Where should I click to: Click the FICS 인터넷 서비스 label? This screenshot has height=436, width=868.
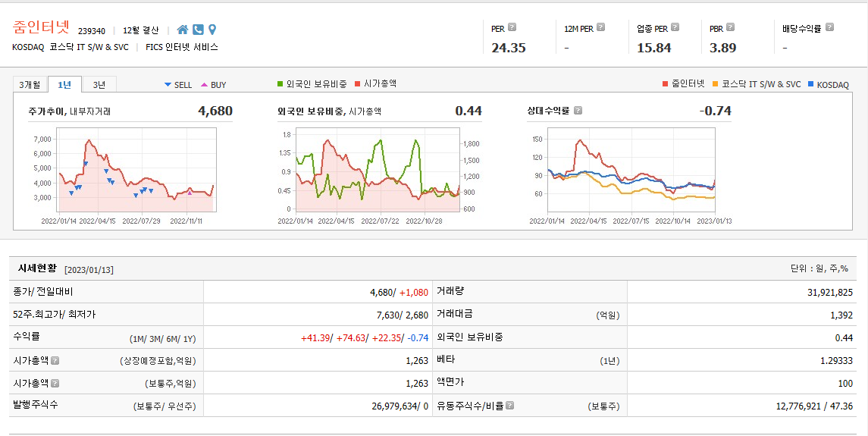point(182,47)
